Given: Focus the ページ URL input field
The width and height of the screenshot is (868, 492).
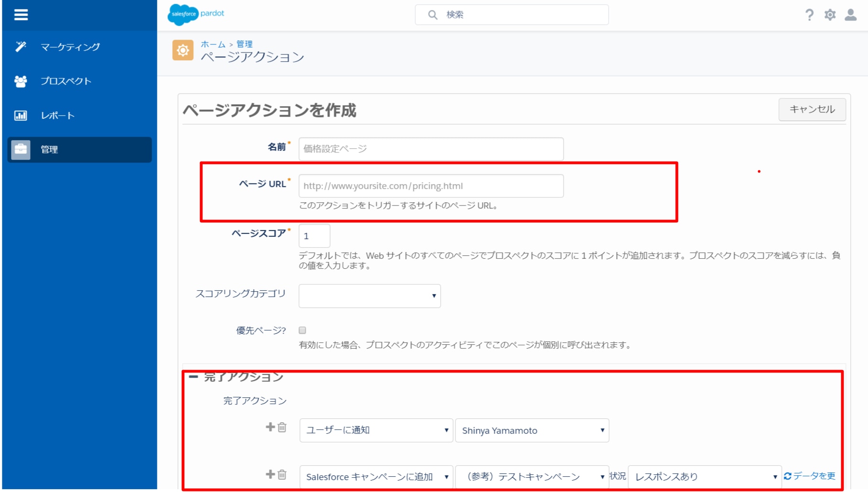Looking at the screenshot, I should click(431, 186).
